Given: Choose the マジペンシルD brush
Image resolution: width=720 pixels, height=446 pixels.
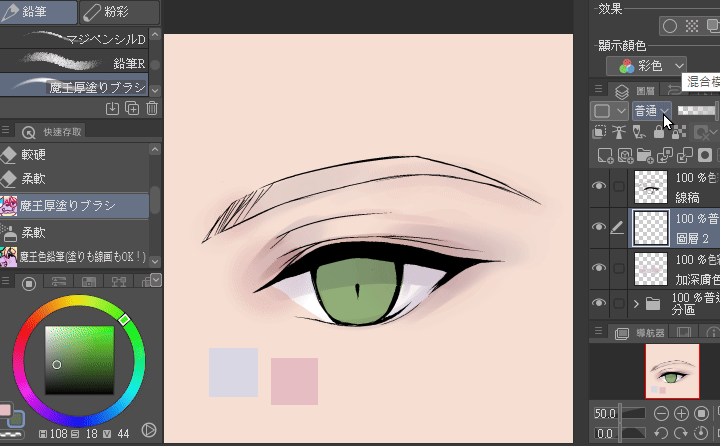Looking at the screenshot, I should (74, 39).
